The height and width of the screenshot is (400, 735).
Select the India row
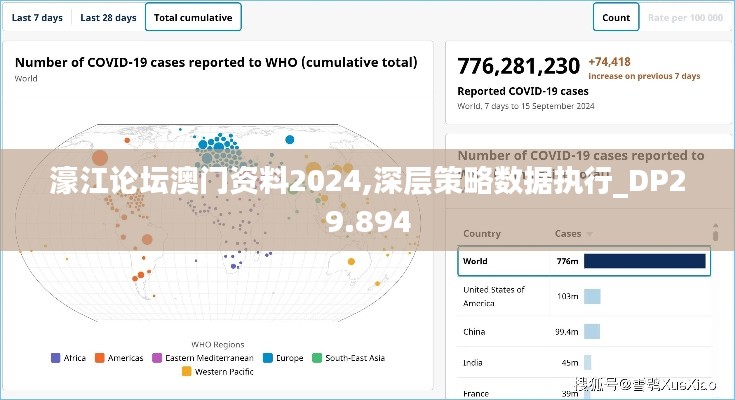tap(584, 362)
